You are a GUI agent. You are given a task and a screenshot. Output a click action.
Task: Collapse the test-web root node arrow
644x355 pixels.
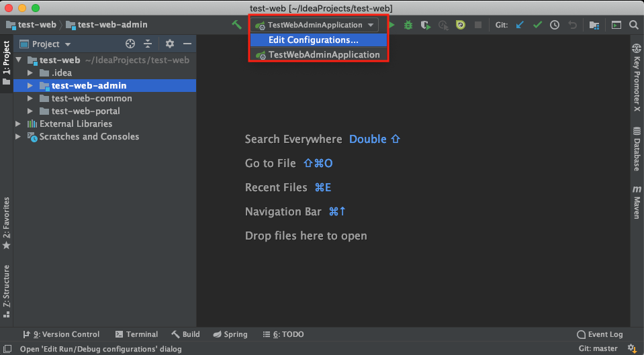(x=19, y=60)
